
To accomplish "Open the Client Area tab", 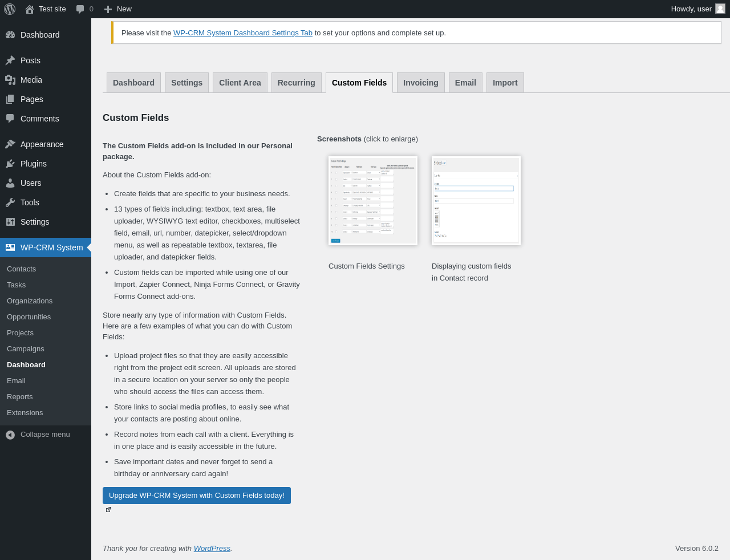I will tap(240, 83).
